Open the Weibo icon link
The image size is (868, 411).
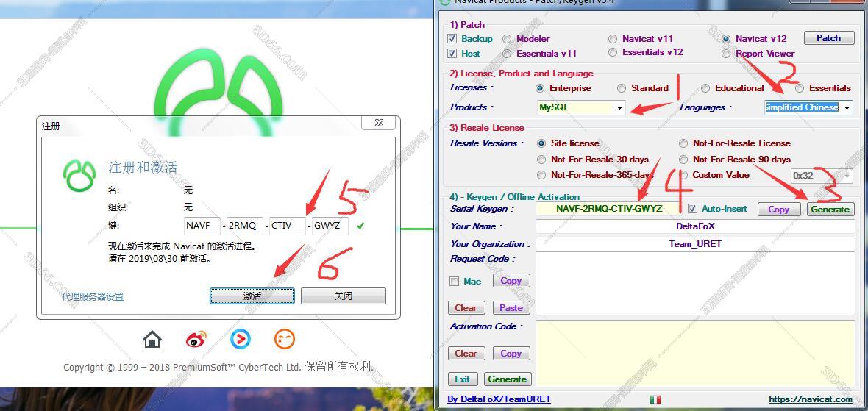point(196,338)
